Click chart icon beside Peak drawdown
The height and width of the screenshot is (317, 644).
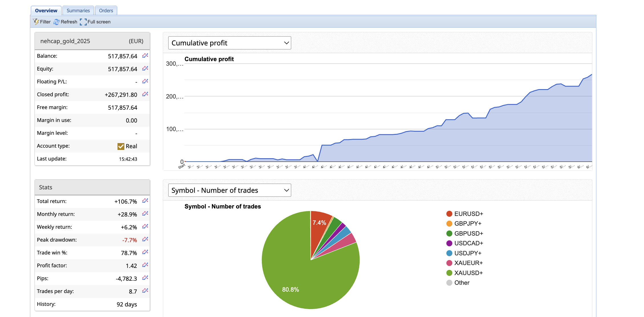(145, 240)
